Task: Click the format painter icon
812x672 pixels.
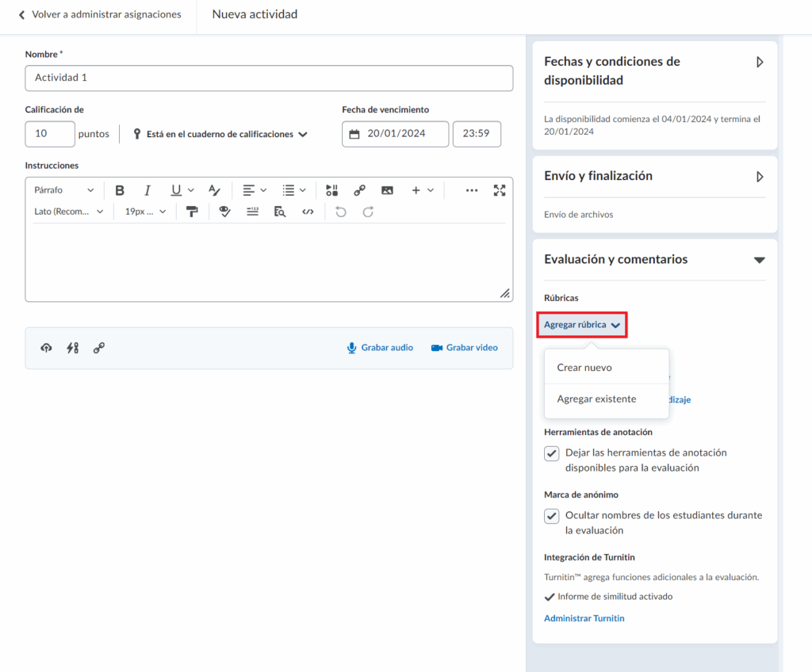Action: click(x=191, y=212)
